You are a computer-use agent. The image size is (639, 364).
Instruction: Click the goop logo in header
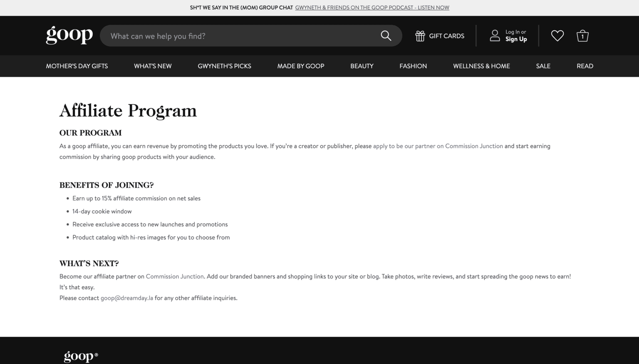69,35
